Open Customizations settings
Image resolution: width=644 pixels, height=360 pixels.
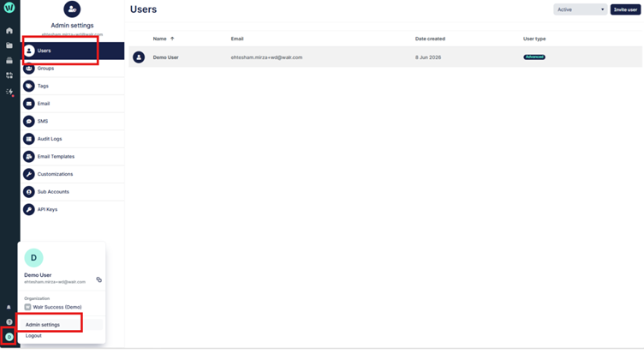click(x=73, y=174)
